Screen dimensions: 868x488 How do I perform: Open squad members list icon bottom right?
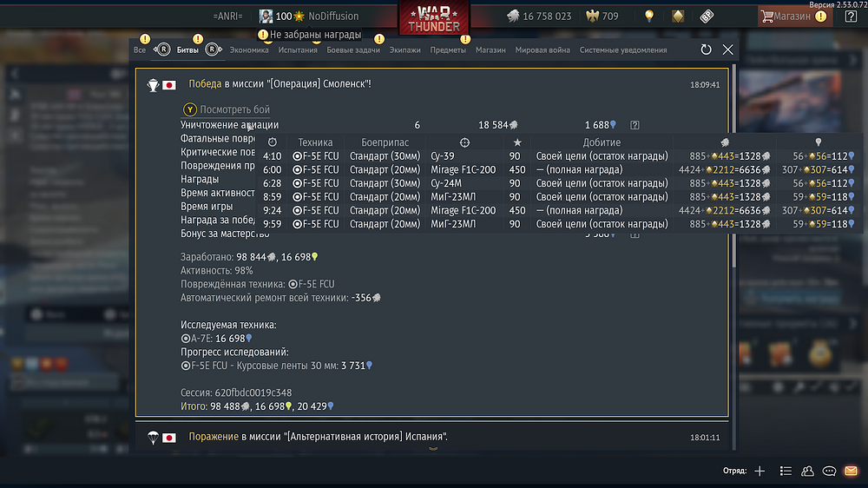[786, 471]
